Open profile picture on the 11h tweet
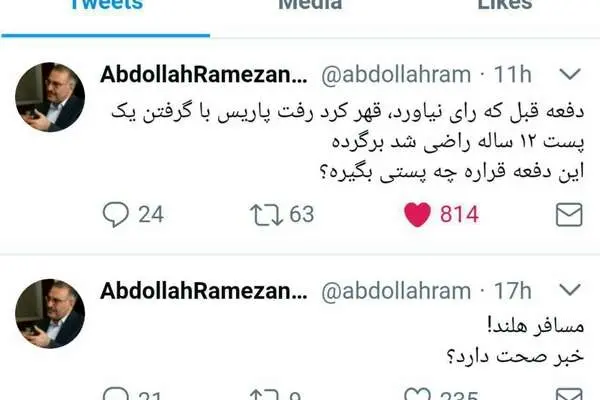The image size is (600, 400). pyautogui.click(x=50, y=97)
